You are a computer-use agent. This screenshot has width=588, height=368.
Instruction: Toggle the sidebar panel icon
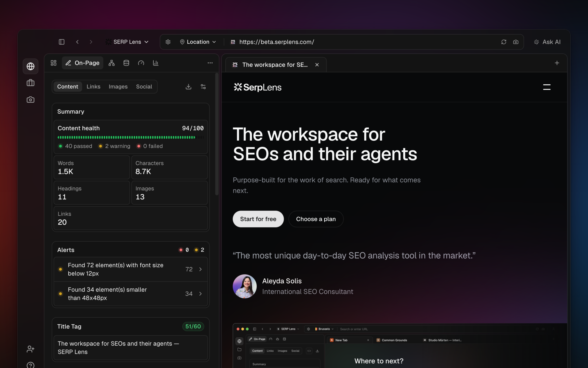(x=61, y=42)
